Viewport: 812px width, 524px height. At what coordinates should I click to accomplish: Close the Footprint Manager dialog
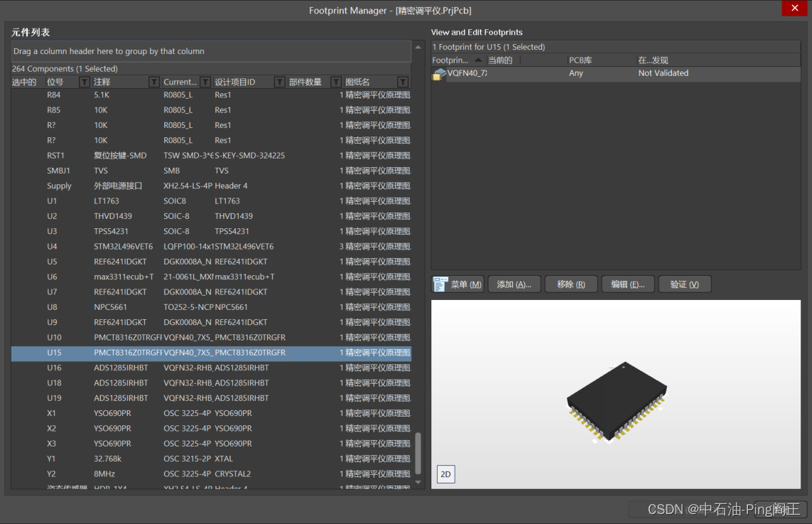[794, 9]
